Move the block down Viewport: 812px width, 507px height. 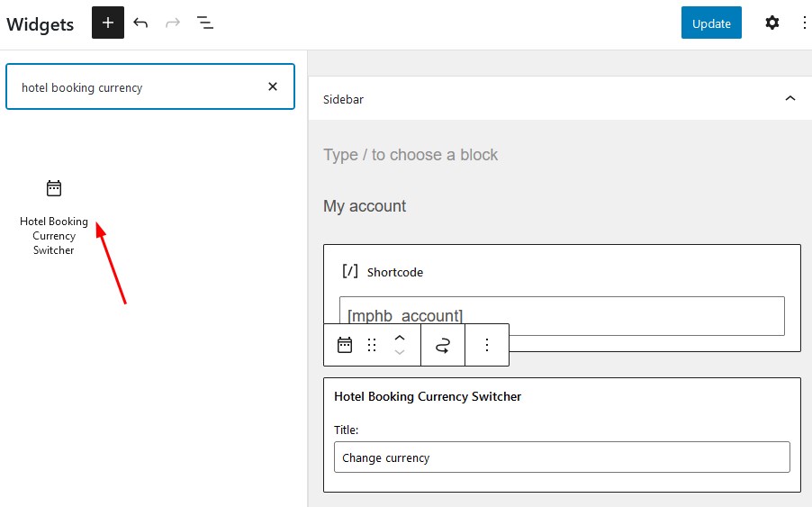[x=400, y=352]
